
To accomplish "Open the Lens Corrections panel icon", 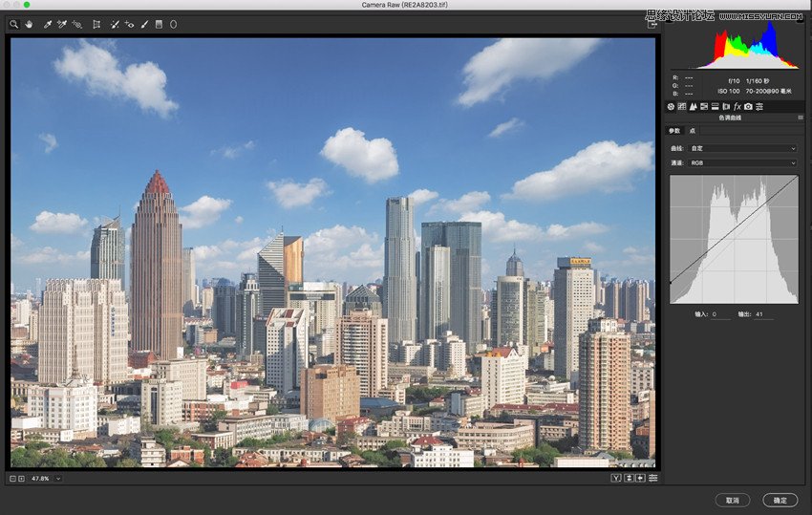I will (x=726, y=107).
